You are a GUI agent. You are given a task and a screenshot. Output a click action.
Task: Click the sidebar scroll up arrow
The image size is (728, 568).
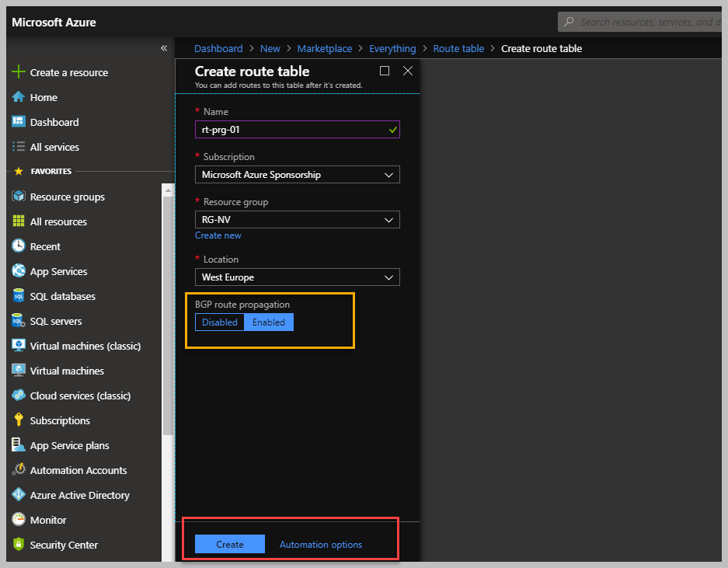(x=168, y=190)
